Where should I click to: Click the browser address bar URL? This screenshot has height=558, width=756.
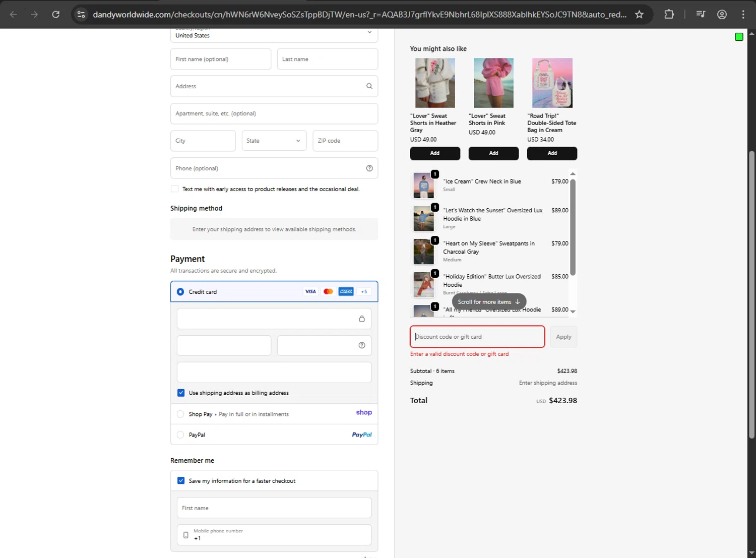point(359,15)
